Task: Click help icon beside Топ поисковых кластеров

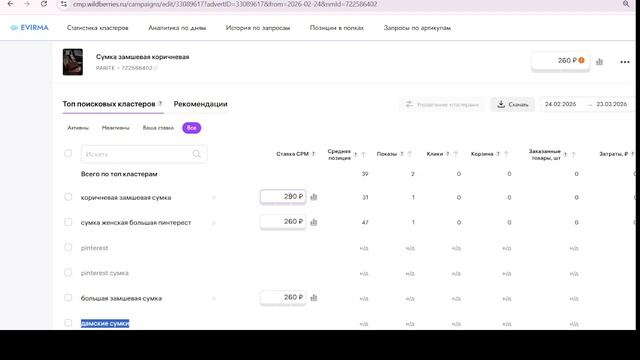Action: click(160, 104)
